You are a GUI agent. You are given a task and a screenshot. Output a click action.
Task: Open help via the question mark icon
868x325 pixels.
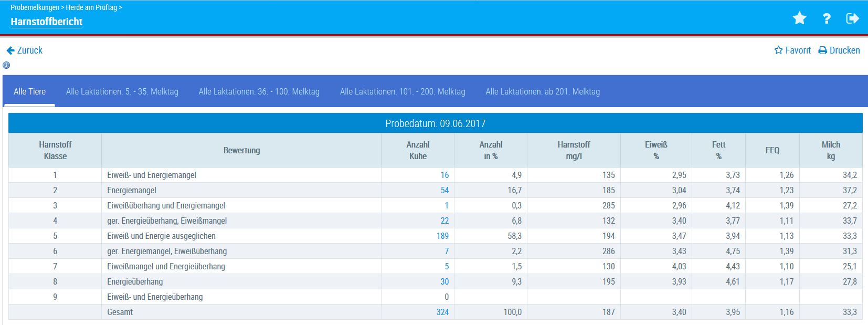click(x=827, y=18)
